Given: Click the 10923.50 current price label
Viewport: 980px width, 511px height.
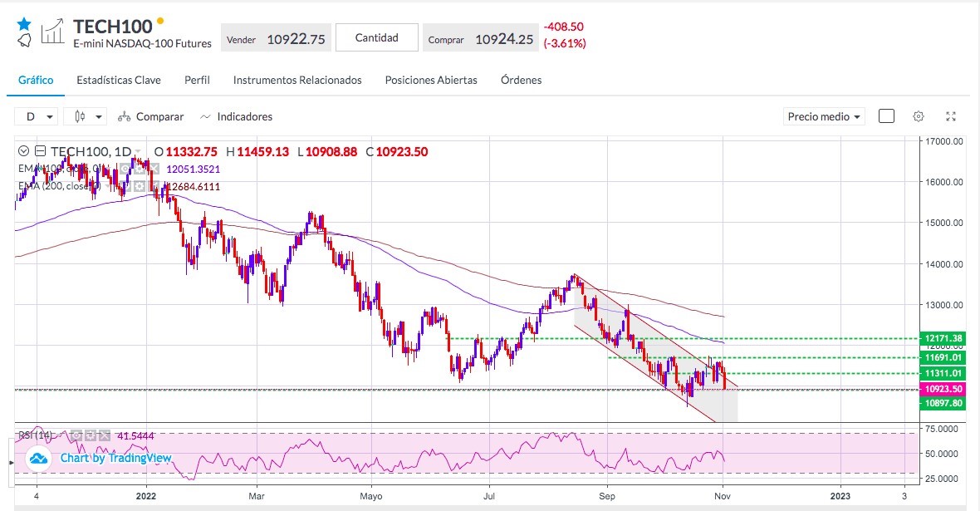Looking at the screenshot, I should click(x=943, y=389).
